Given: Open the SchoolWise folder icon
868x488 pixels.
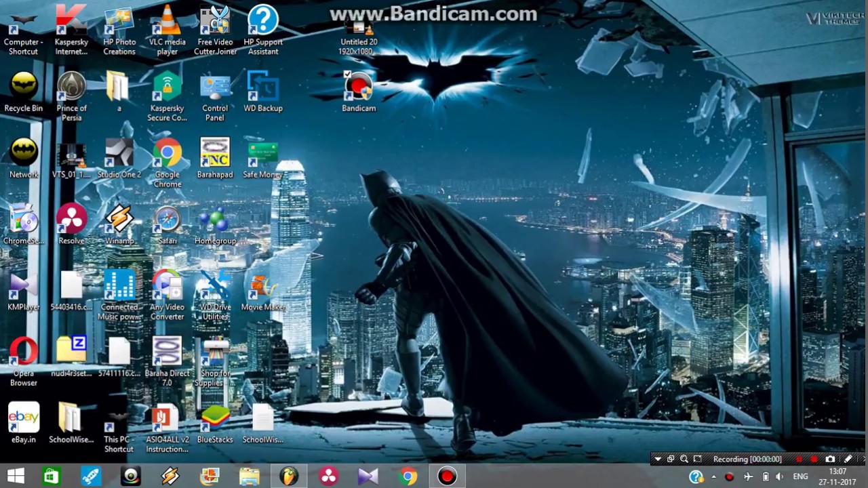Looking at the screenshot, I should coord(71,423).
